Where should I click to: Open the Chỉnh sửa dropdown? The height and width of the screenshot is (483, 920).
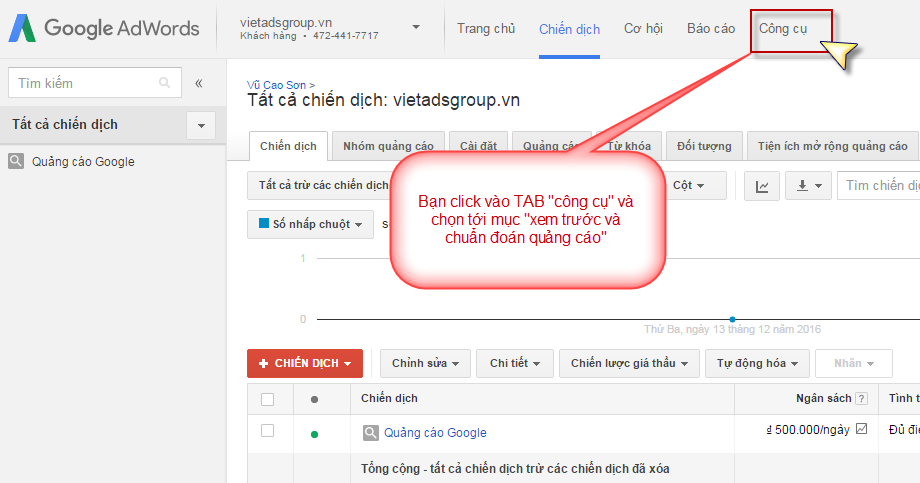pyautogui.click(x=425, y=363)
